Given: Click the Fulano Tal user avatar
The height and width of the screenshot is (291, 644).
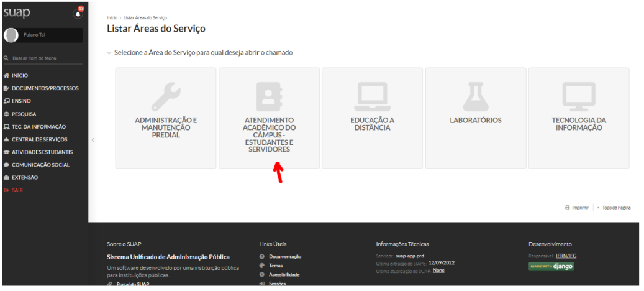Looking at the screenshot, I should click(x=11, y=35).
